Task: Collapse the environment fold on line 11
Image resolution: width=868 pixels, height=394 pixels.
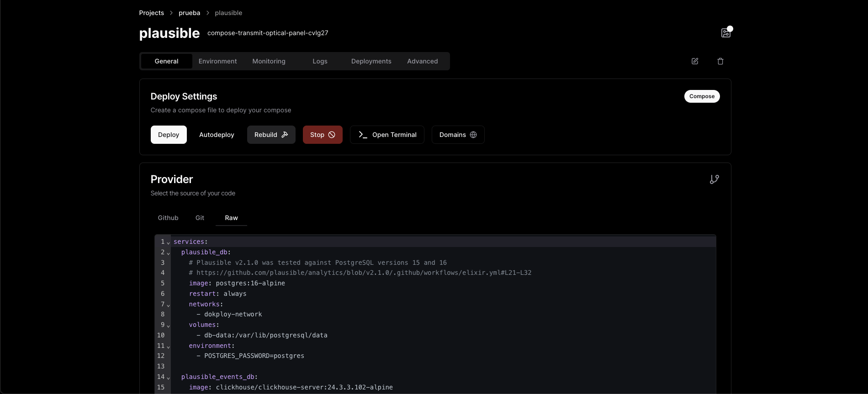Action: tap(168, 347)
